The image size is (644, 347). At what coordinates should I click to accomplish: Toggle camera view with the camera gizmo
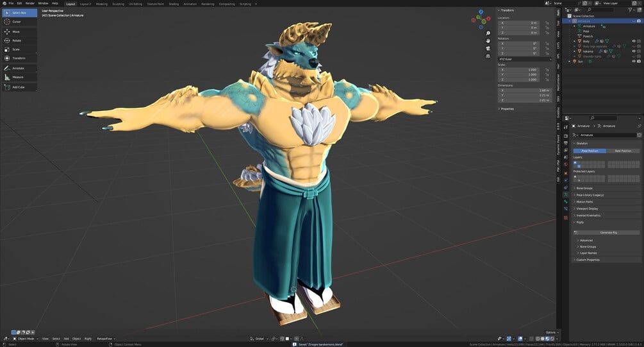[488, 49]
